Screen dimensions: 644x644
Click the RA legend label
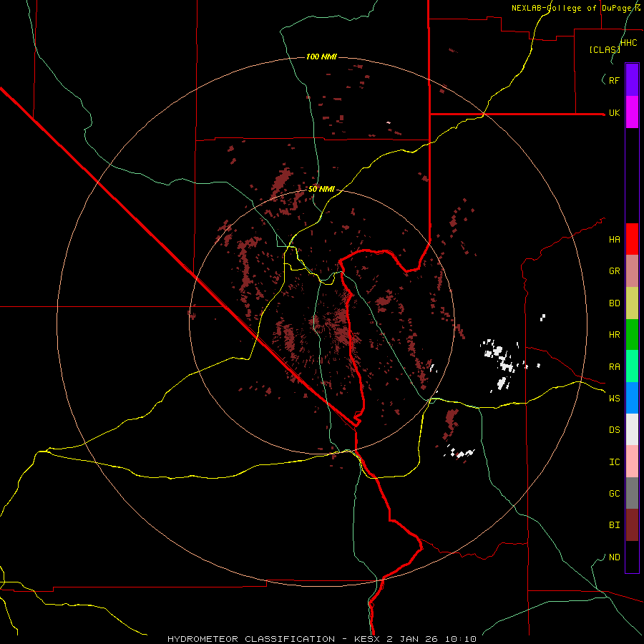(x=614, y=367)
